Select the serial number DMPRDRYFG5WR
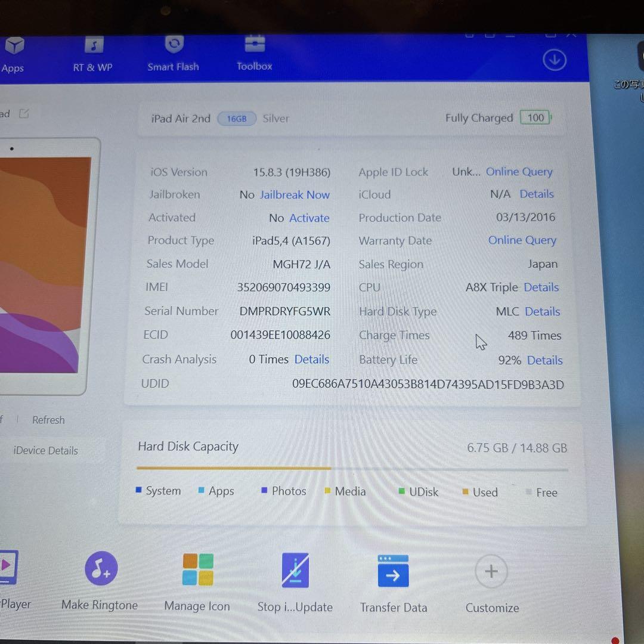Screen dimensions: 644x644 [x=285, y=311]
